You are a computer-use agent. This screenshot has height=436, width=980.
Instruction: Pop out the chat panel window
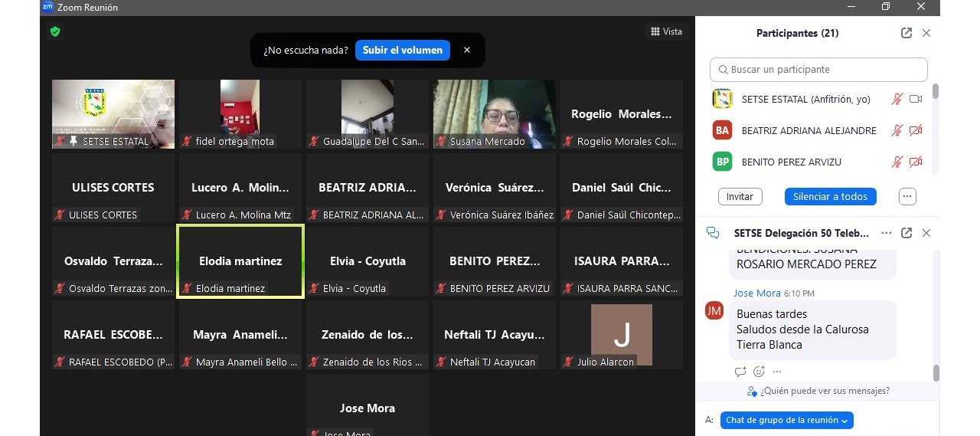(x=906, y=233)
